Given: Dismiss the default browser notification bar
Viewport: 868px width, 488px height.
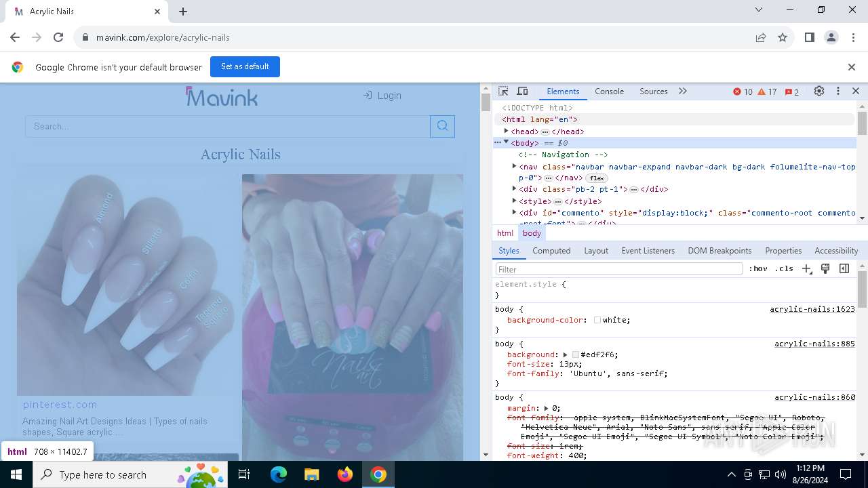Looking at the screenshot, I should click(852, 67).
